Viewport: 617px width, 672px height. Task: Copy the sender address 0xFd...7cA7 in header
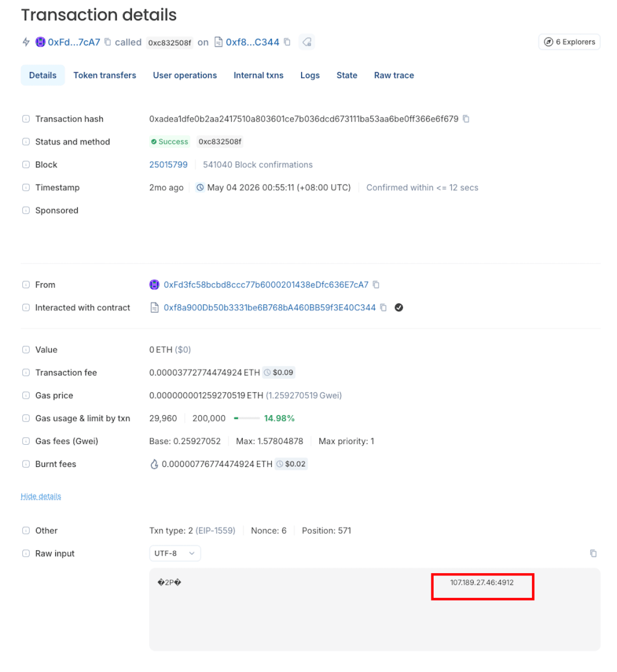click(x=108, y=42)
